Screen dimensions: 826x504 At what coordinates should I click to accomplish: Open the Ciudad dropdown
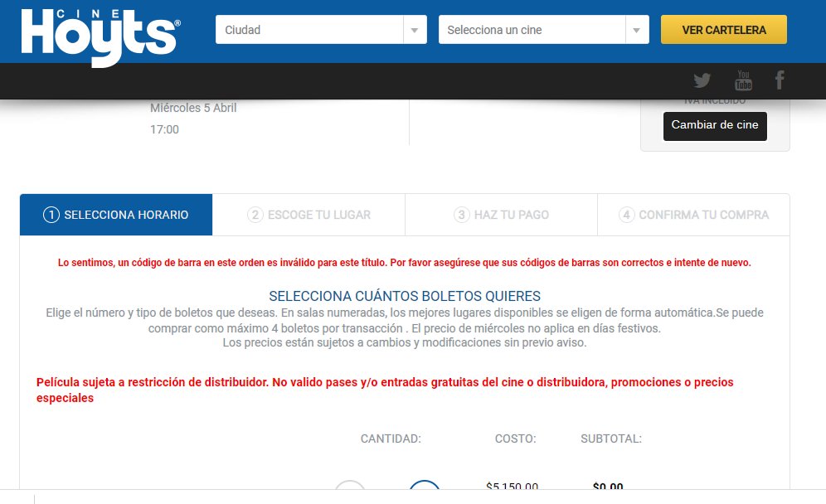coord(321,30)
